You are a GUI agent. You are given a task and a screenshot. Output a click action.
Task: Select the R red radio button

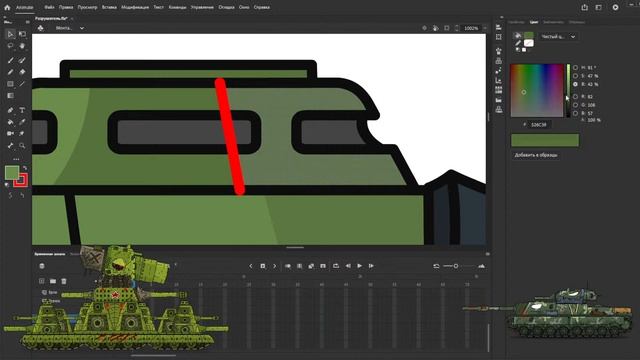(576, 97)
